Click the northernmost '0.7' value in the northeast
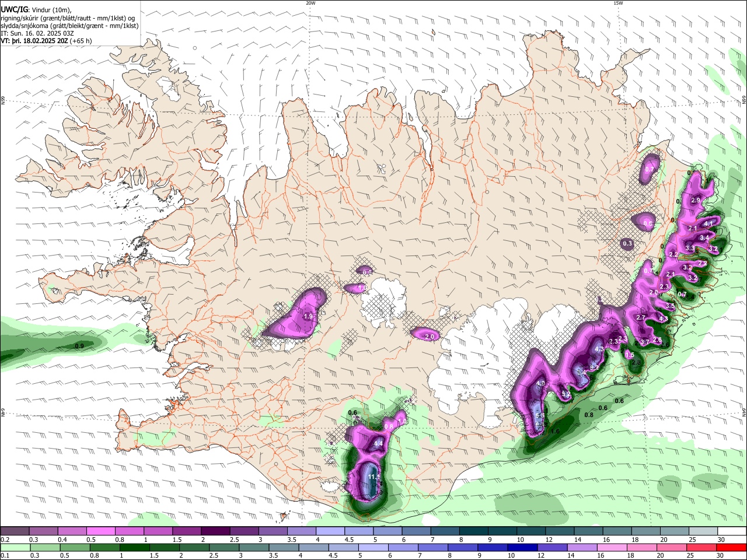This screenshot has width=747, height=560. pyautogui.click(x=650, y=170)
